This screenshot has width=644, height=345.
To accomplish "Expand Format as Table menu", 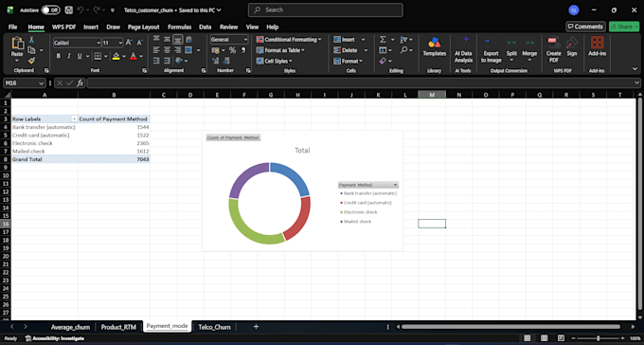I will (280, 50).
